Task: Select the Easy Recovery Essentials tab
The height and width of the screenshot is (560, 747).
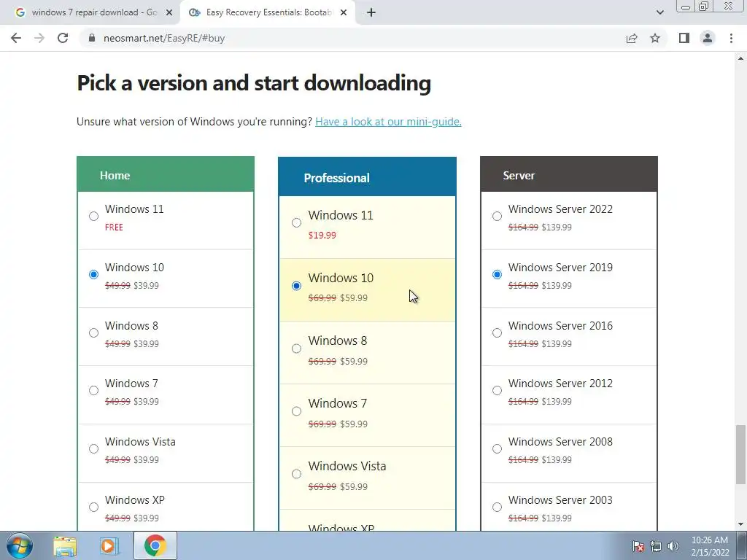Action: (268, 13)
